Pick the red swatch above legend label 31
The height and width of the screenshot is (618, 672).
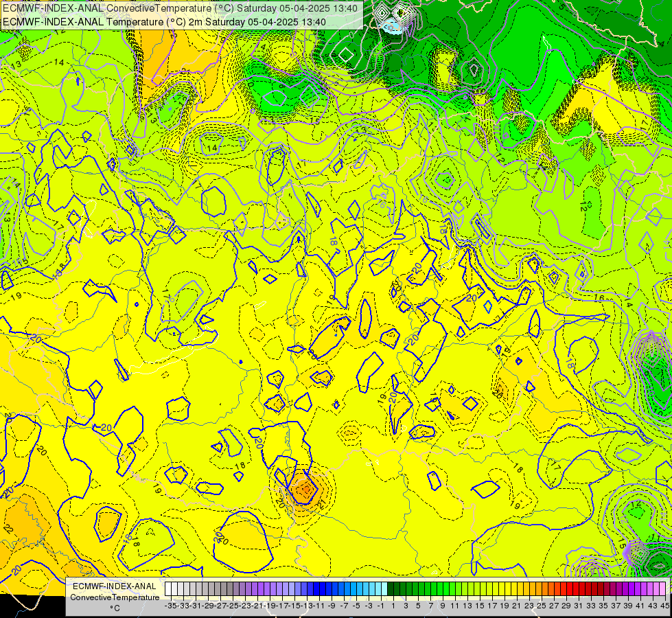pyautogui.click(x=576, y=589)
